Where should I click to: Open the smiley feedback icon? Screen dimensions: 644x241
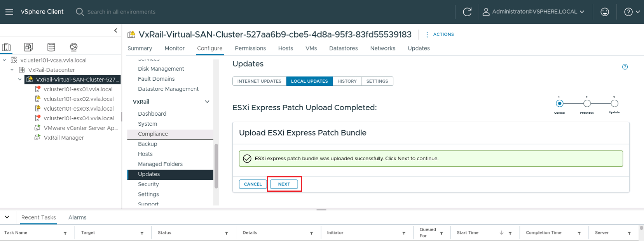[x=605, y=12]
